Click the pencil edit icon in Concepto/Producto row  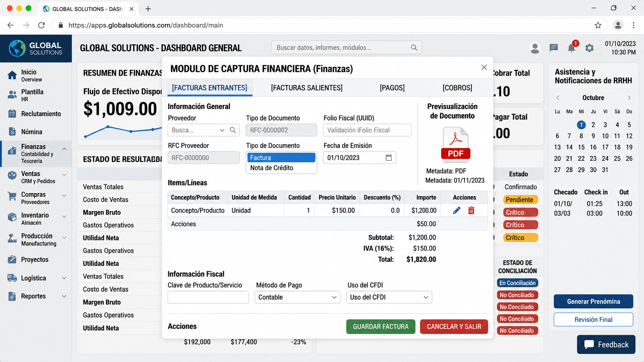(456, 210)
